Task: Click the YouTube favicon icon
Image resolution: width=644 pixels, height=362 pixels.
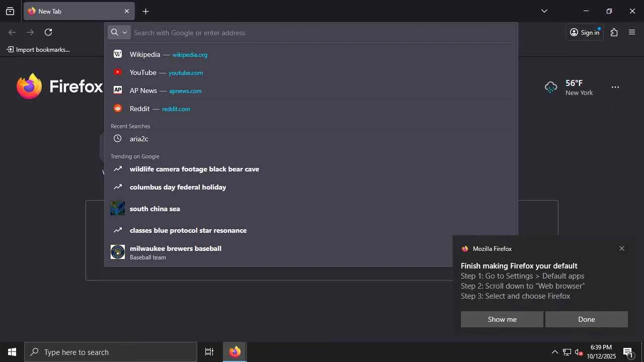Action: tap(118, 72)
